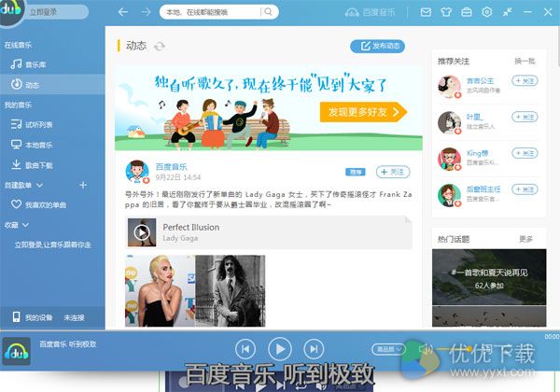Click 更多 beside 热门话题
Viewport: 560px width, 392px height.
[x=525, y=239]
